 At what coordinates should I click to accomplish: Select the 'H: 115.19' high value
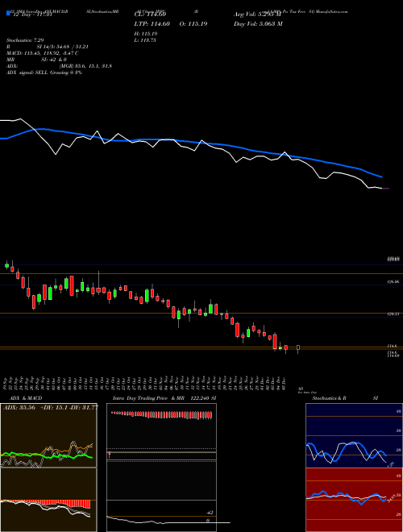point(147,34)
